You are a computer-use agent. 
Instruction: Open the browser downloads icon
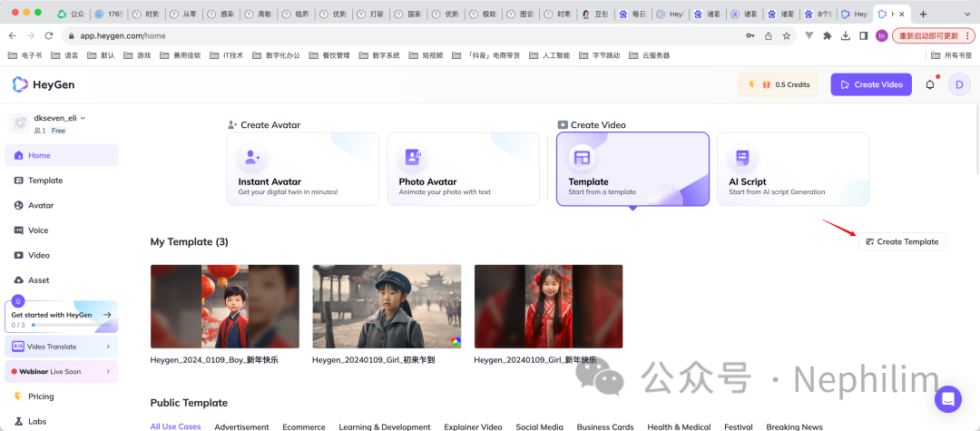click(846, 35)
